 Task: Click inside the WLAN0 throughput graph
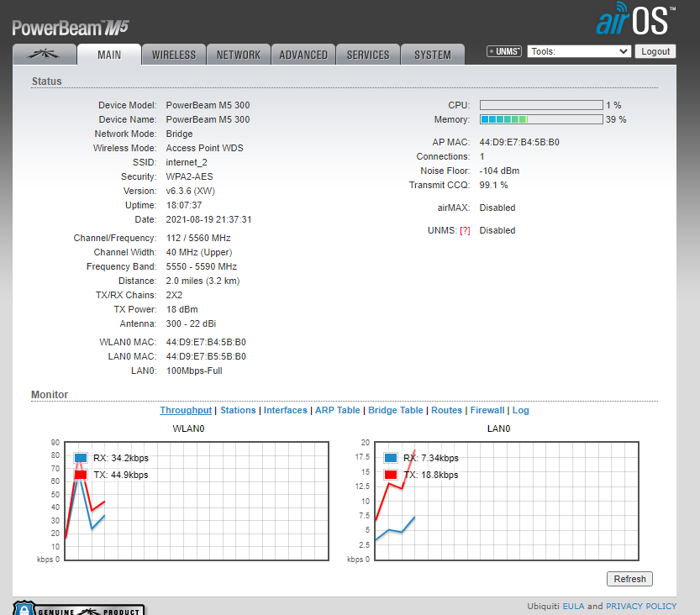pyautogui.click(x=197, y=501)
